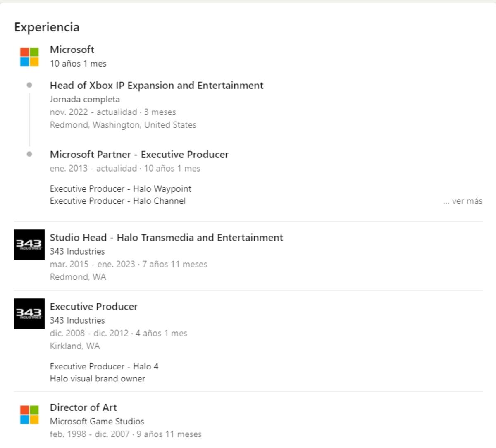Image resolution: width=496 pixels, height=448 pixels.
Task: Click the Microsoft logo beside 10 años 1 mes
Action: (x=29, y=57)
